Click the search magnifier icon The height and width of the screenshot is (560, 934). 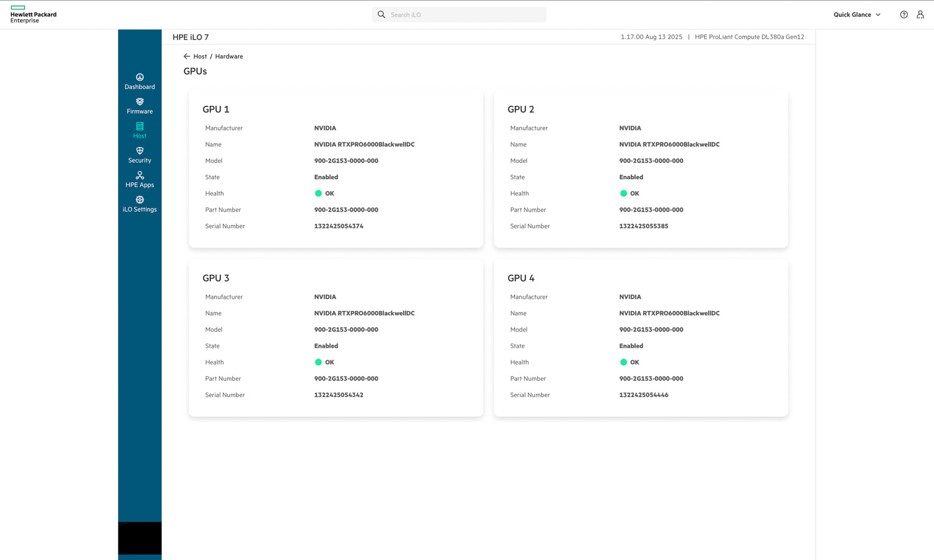pyautogui.click(x=382, y=15)
